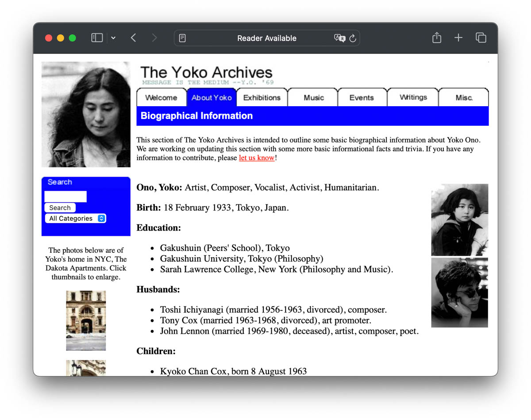Open the webpage translation options
531x420 pixels.
[x=339, y=38]
